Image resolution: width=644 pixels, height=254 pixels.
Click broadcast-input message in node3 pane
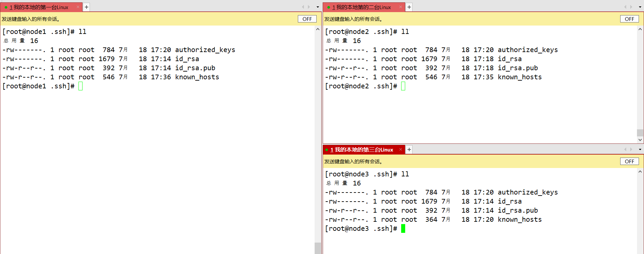354,162
